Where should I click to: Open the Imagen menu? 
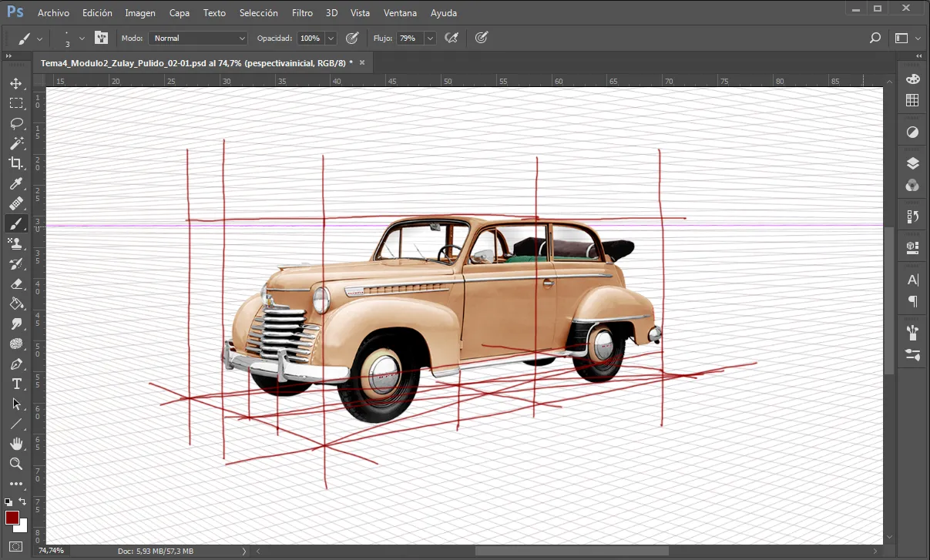tap(140, 13)
